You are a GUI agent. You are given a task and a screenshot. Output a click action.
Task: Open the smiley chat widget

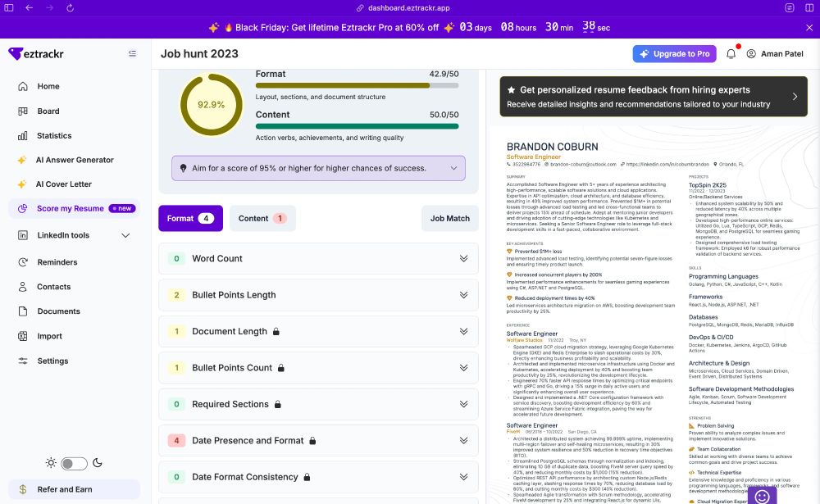click(x=762, y=495)
